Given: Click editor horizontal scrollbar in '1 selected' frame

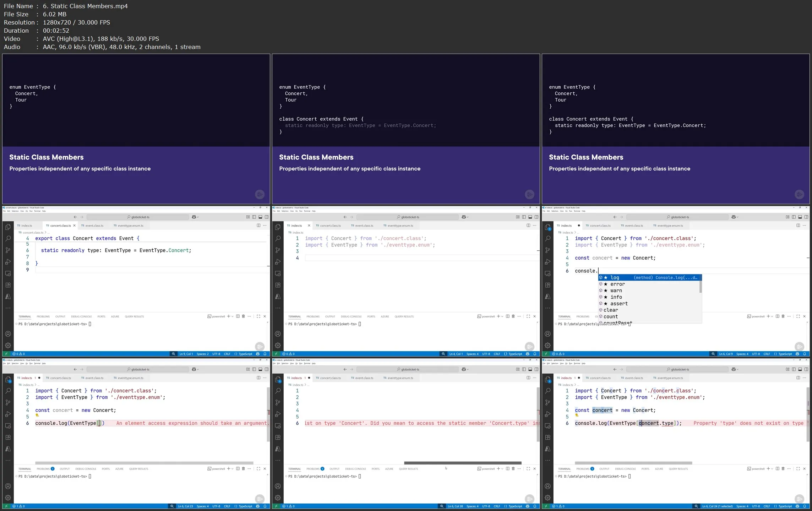Looking at the screenshot, I should [x=633, y=463].
